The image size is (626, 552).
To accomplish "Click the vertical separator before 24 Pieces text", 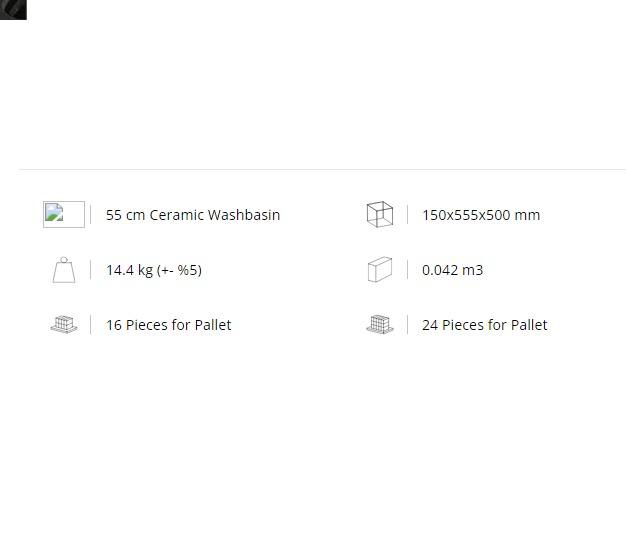I will tap(407, 324).
